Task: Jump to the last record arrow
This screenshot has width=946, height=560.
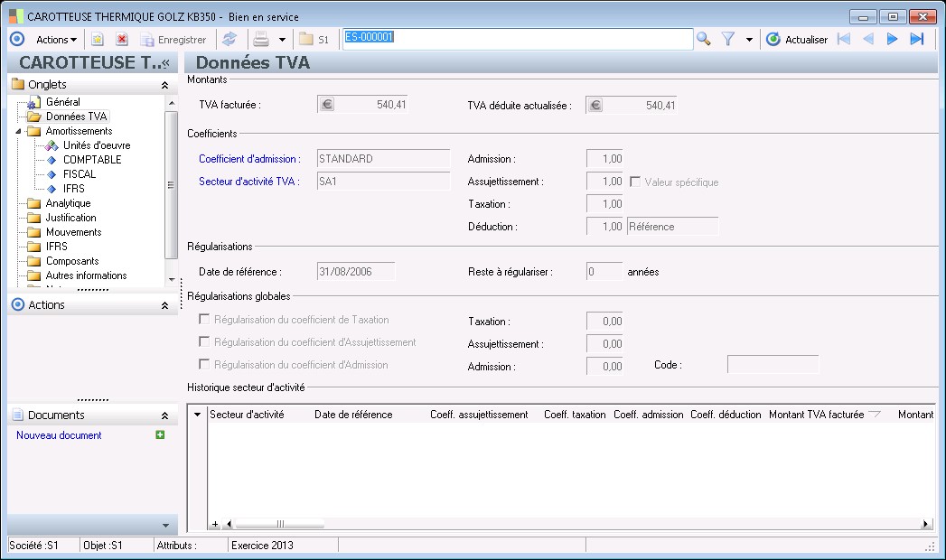Action: pos(916,40)
